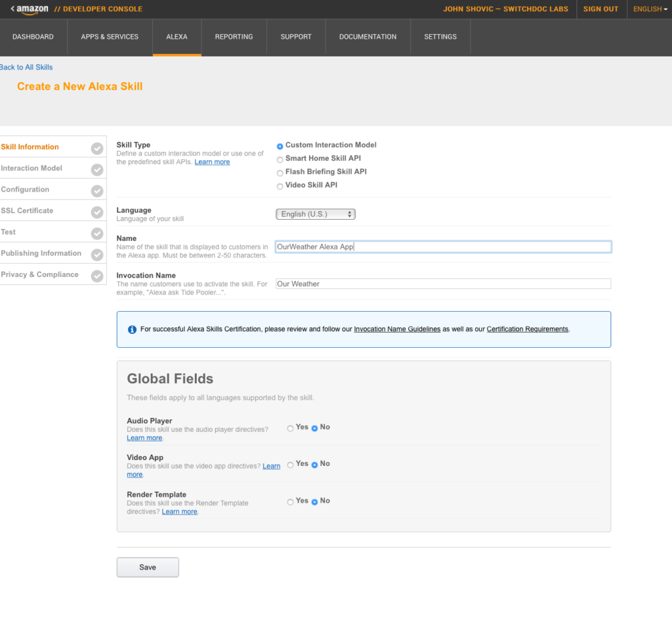The width and height of the screenshot is (672, 643).
Task: Click the Skill Information checkmark icon
Action: (97, 149)
